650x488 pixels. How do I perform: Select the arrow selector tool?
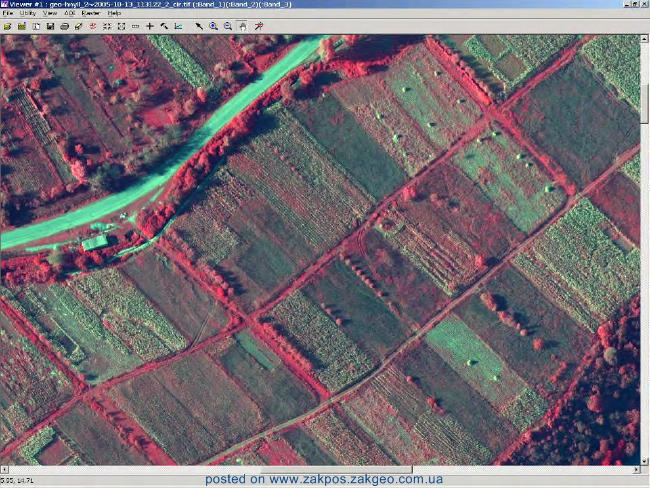pos(199,27)
